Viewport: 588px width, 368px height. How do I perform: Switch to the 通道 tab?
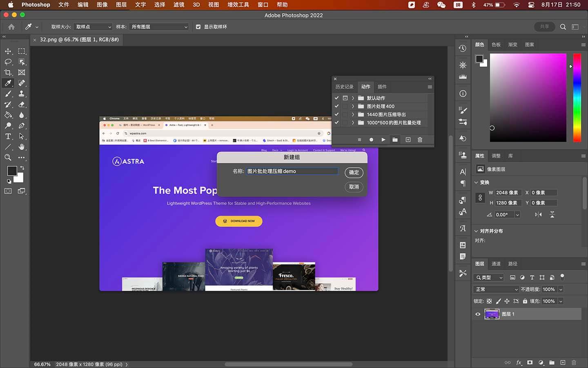point(496,264)
